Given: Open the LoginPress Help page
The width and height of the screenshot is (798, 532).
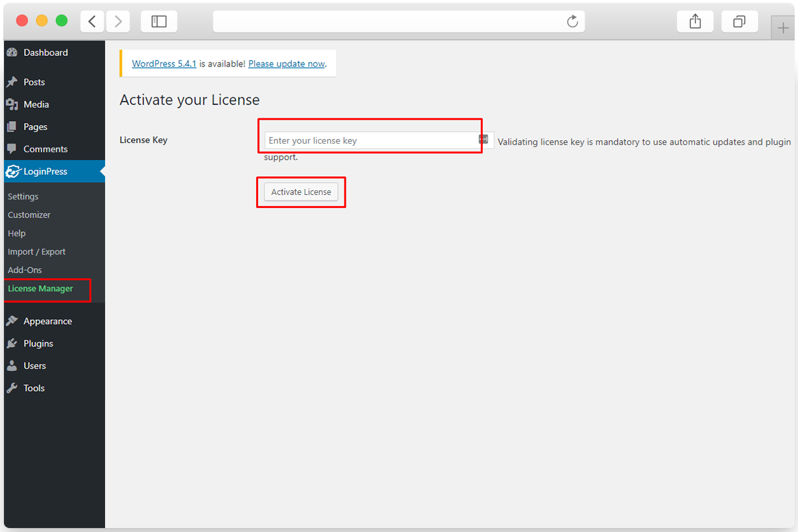Looking at the screenshot, I should pyautogui.click(x=17, y=233).
